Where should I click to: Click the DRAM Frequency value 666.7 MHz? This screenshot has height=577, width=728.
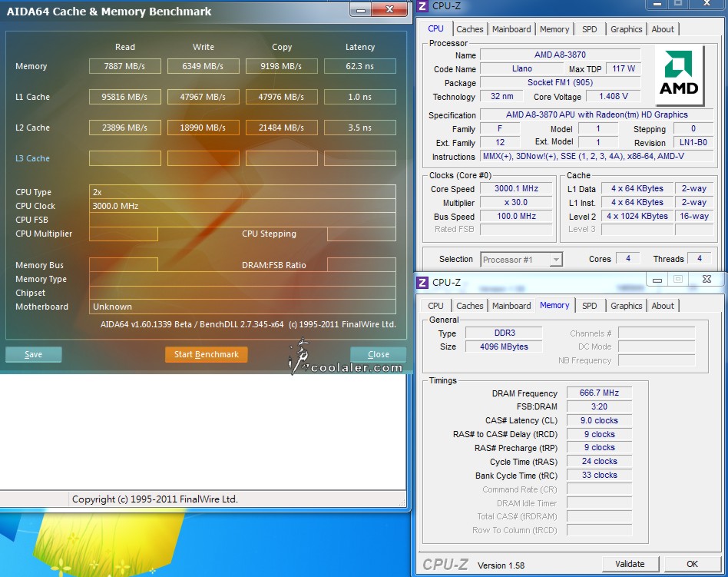click(599, 393)
